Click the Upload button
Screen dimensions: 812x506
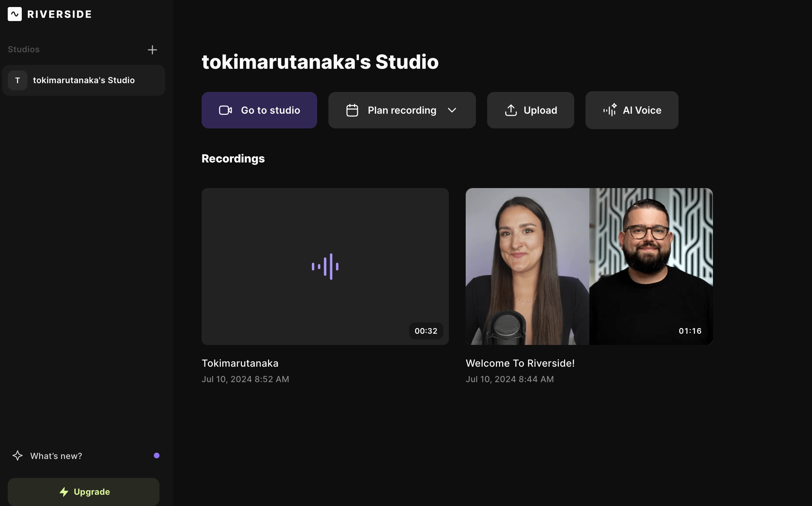point(530,110)
